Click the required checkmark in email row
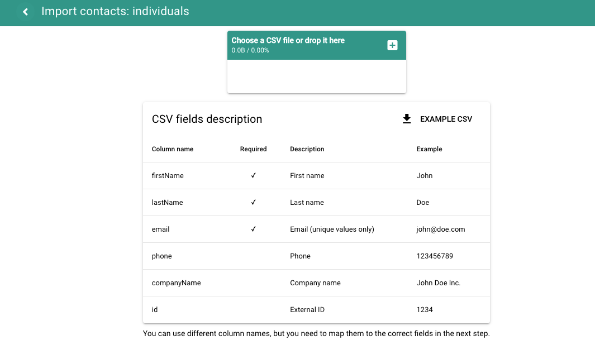 (x=253, y=229)
